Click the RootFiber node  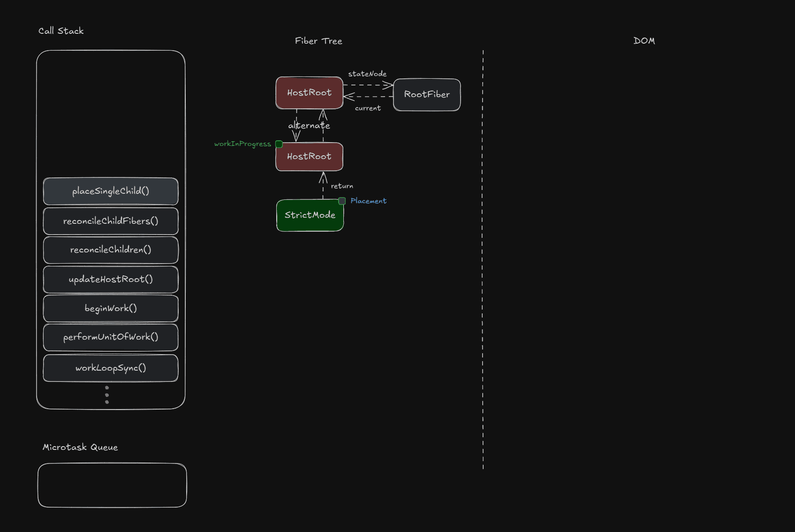click(427, 95)
